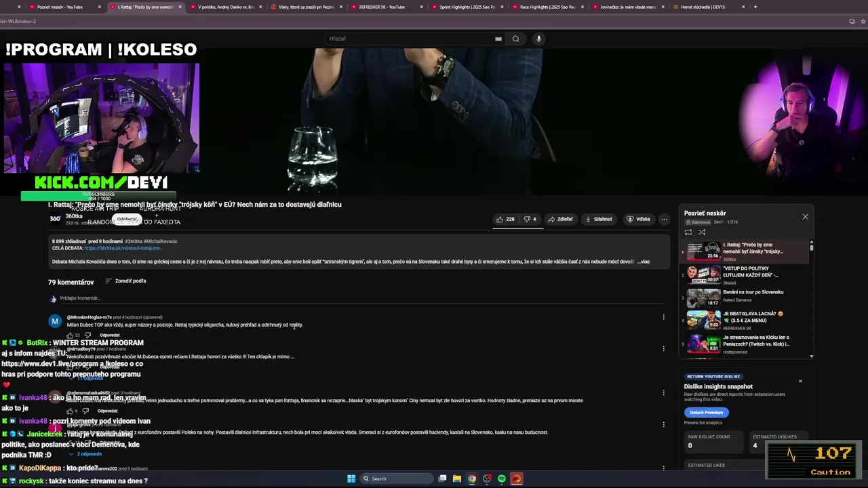The height and width of the screenshot is (488, 868).
Task: Open options for zdenomatuska8652 comment
Action: 663,393
